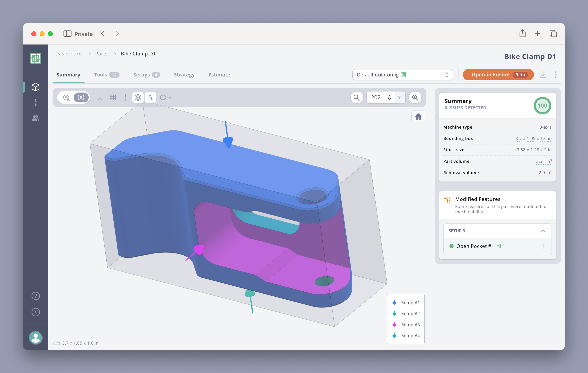Switch to the Estimate tab
This screenshot has height=373, width=588.
point(219,75)
